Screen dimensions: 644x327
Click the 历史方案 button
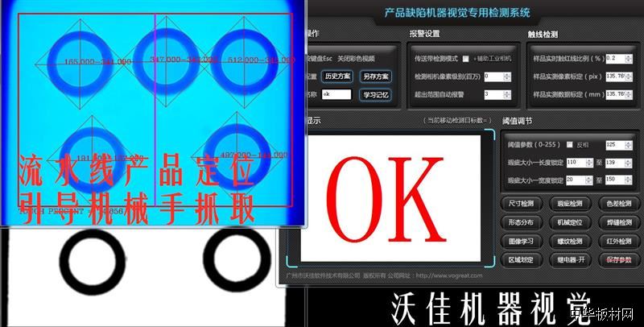336,77
